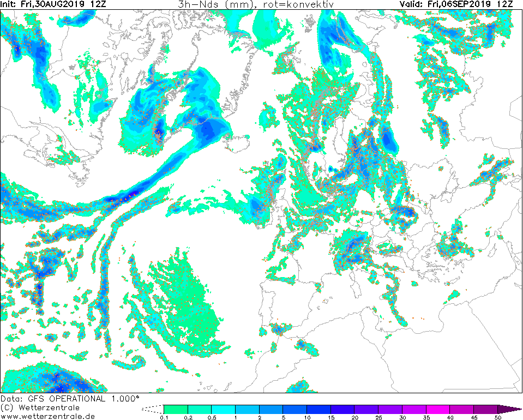Select the 30–35 mm legend swatch
523x420 pixels.
(x=414, y=409)
